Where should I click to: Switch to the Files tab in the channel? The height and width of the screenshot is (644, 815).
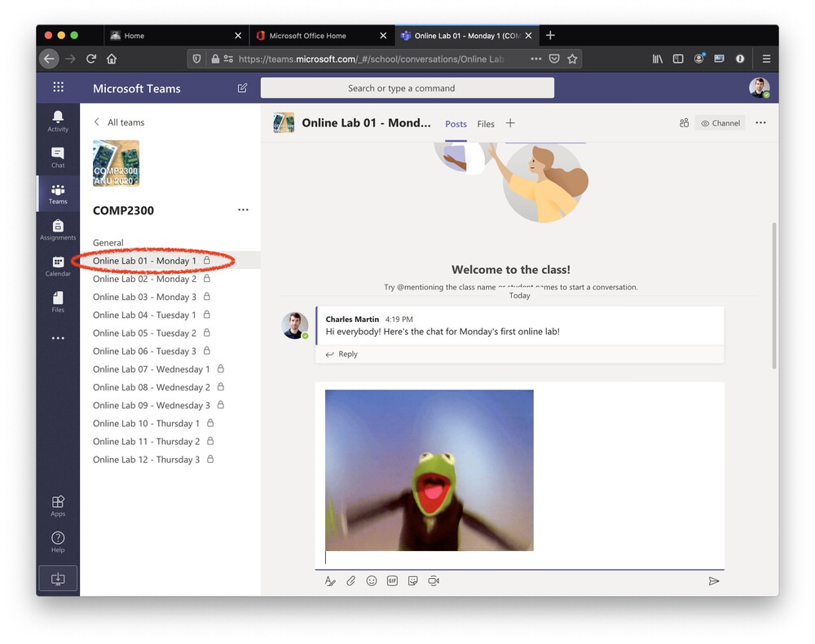click(x=486, y=124)
